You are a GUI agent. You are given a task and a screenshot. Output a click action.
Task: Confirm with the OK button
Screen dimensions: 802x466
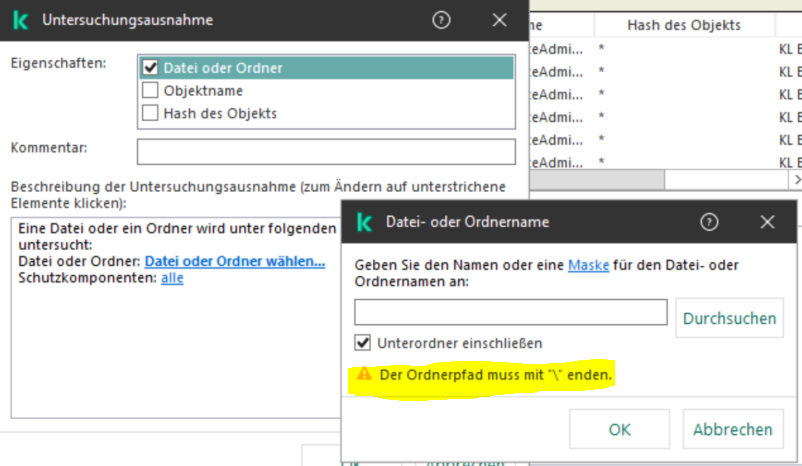coord(619,429)
